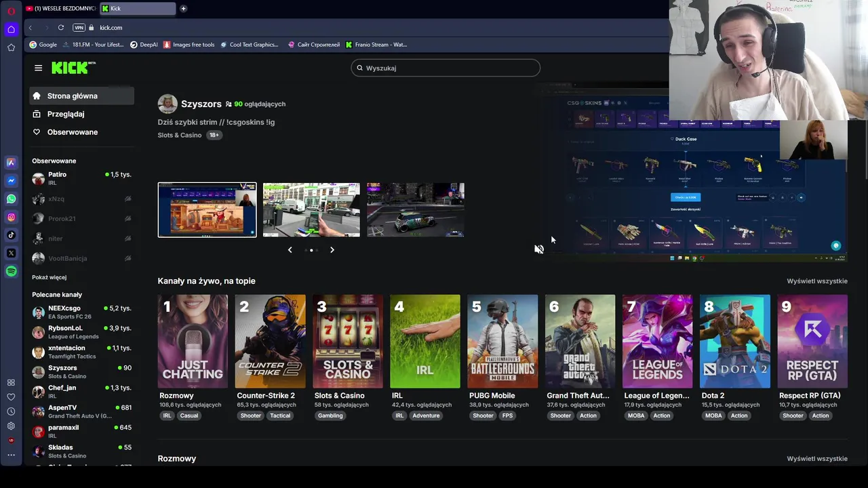
Task: Open the Counter-Strike 2 category card
Action: click(x=270, y=341)
